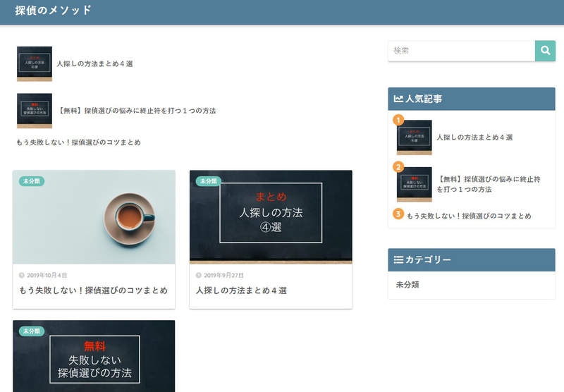Screen dimensions: 564x392
Task: Click the 人気記事 chart icon header
Action: pos(398,99)
